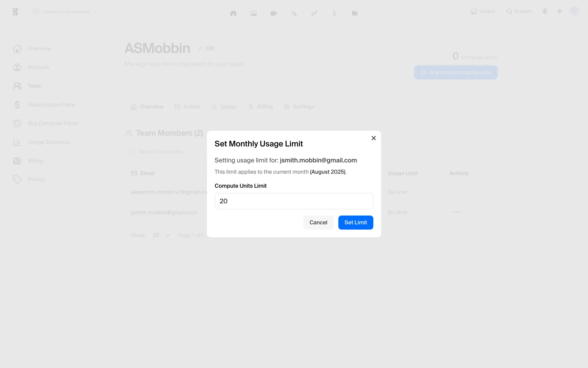
Task: Switch to the Invites tab
Action: coord(187,107)
